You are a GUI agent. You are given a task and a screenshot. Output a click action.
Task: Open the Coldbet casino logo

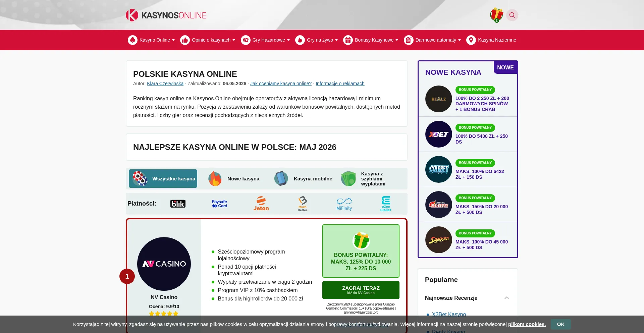click(439, 169)
